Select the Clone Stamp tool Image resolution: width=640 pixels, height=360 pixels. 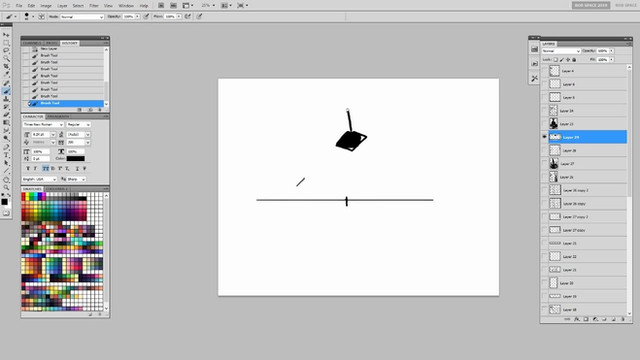pyautogui.click(x=6, y=99)
